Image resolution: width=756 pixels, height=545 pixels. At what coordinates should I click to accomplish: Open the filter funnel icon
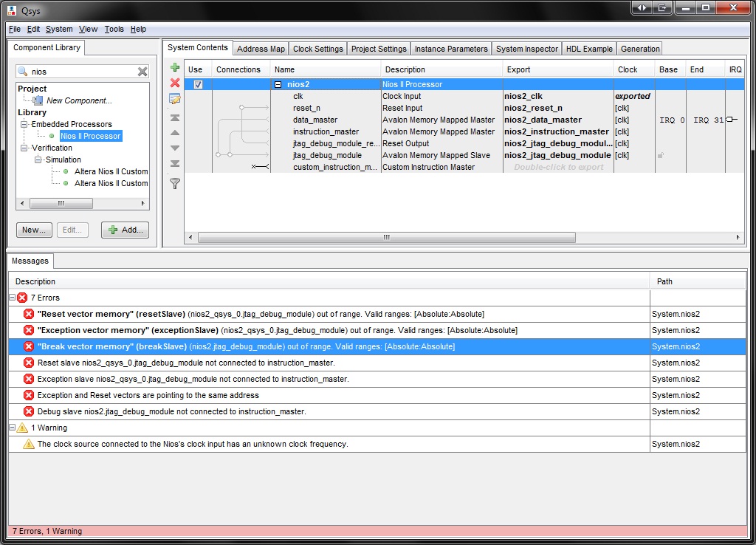point(175,183)
